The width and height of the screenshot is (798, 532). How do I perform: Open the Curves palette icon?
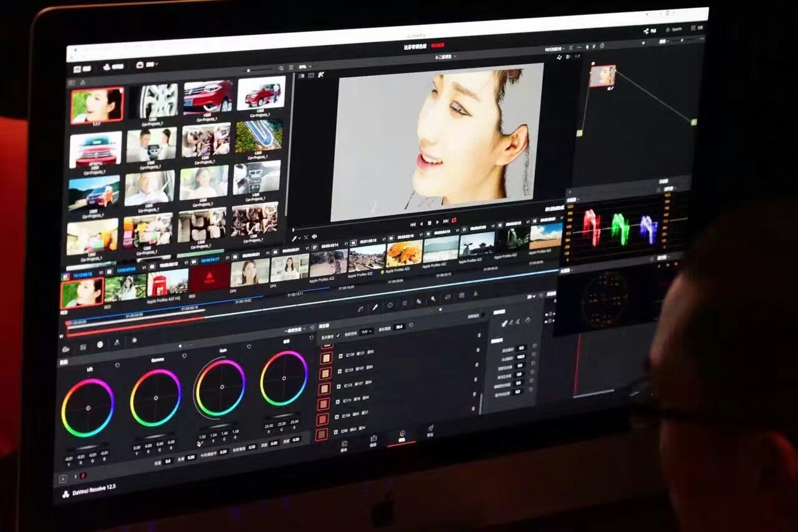coord(360,307)
